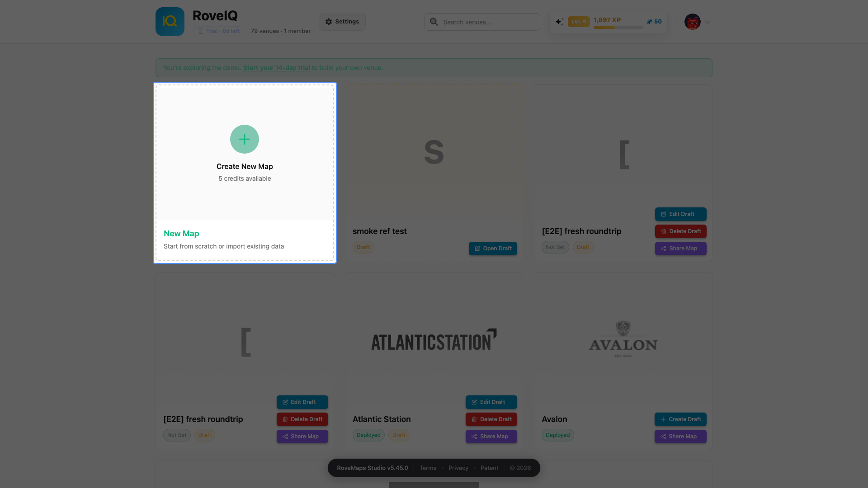Delete Draft for Atlantic Station
This screenshot has width=868, height=488.
pos(491,419)
